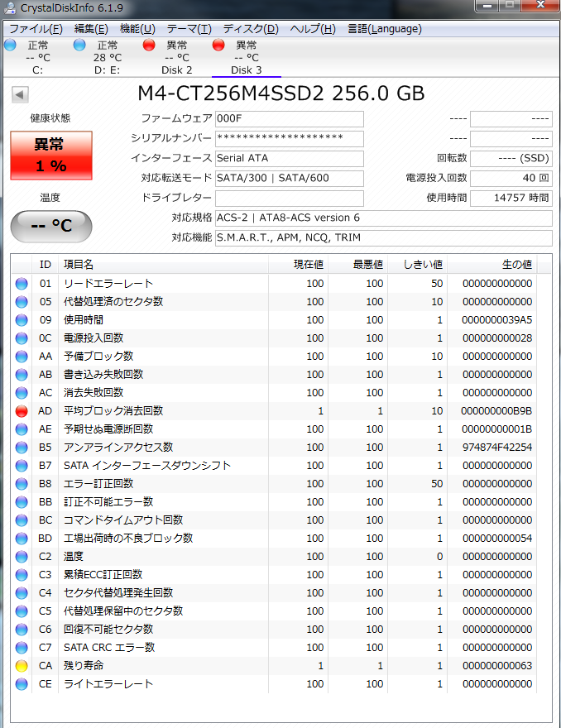This screenshot has width=561, height=728.
Task: Click raw value 0000000039A5
Action: [497, 320]
